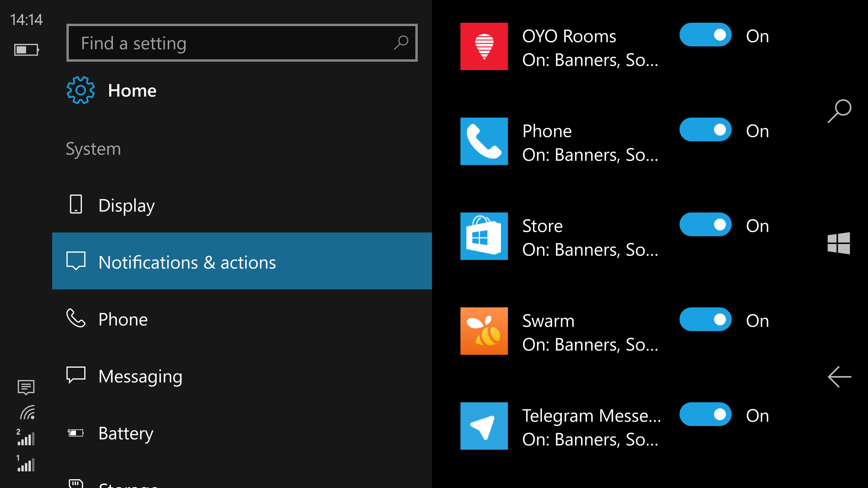Open the Swarm app tile icon
Viewport: 868px width, 488px height.
(x=484, y=331)
